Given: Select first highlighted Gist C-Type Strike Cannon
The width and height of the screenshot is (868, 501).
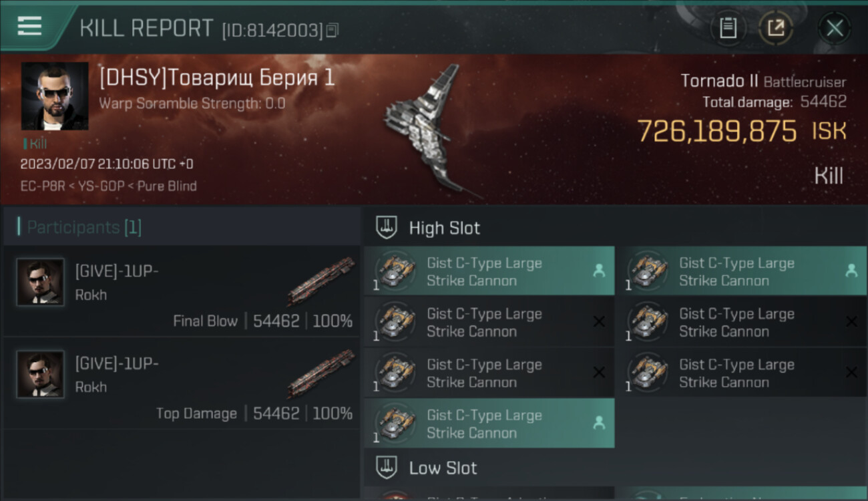Looking at the screenshot, I should click(489, 271).
